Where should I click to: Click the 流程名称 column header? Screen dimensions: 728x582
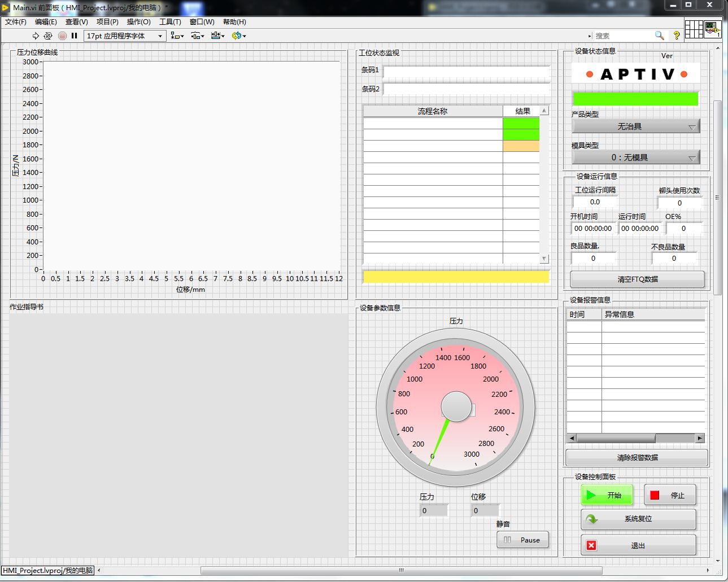(433, 111)
